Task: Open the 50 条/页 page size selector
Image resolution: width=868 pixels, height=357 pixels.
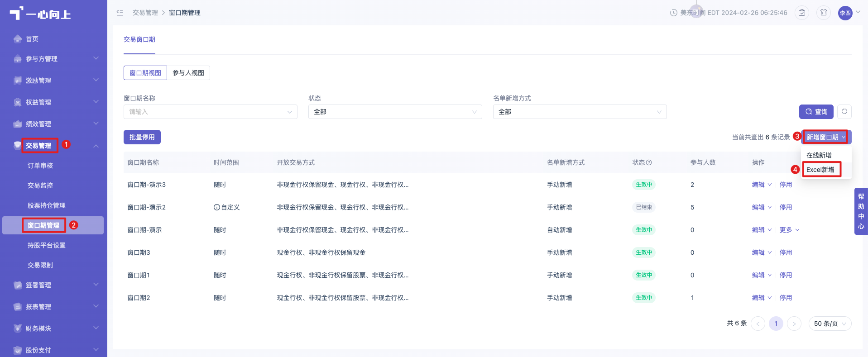Action: tap(830, 324)
